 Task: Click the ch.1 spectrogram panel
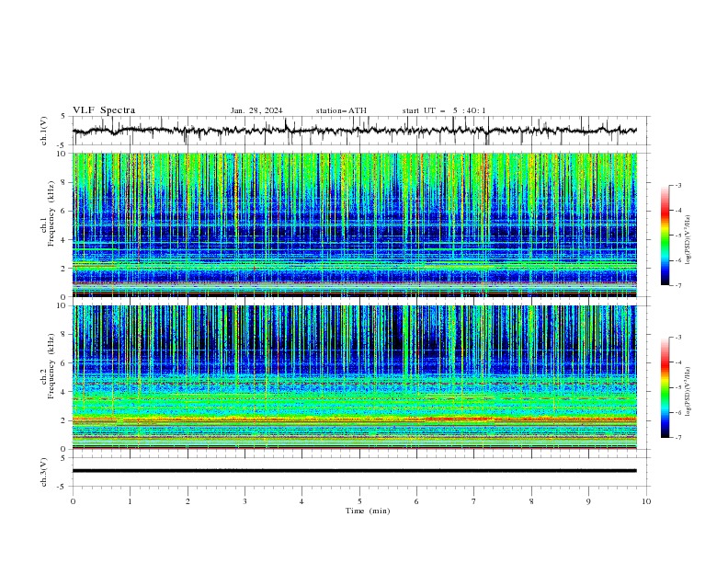pos(354,224)
